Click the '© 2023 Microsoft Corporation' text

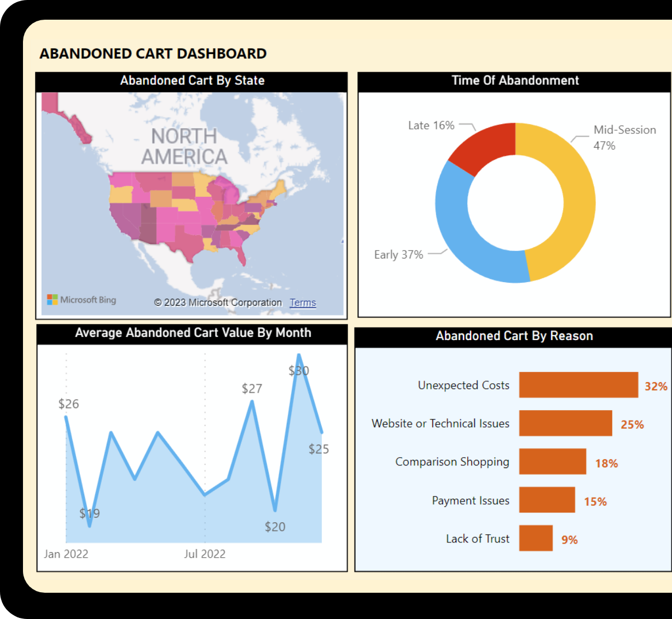tap(218, 302)
